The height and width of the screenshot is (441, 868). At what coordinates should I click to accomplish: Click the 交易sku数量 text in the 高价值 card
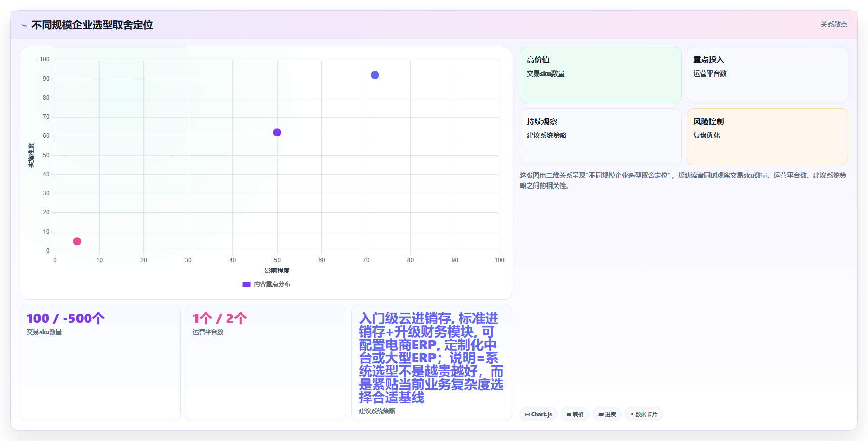pyautogui.click(x=545, y=73)
